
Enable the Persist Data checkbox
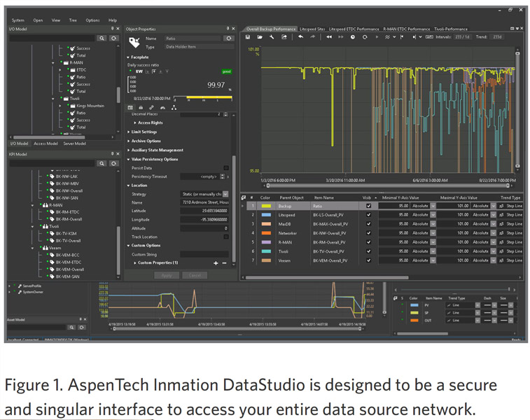[x=225, y=168]
